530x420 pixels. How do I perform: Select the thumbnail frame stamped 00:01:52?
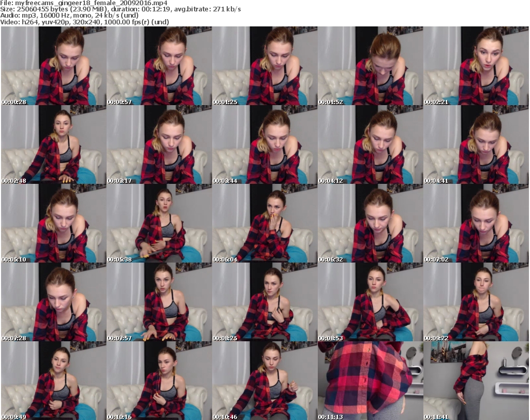point(371,66)
